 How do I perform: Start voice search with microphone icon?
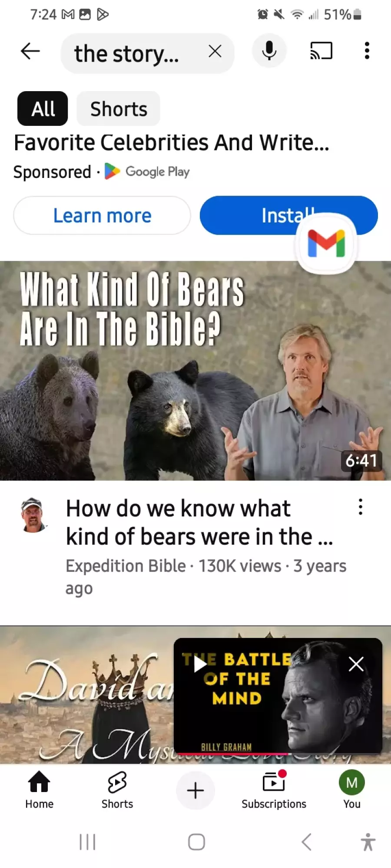[x=269, y=51]
